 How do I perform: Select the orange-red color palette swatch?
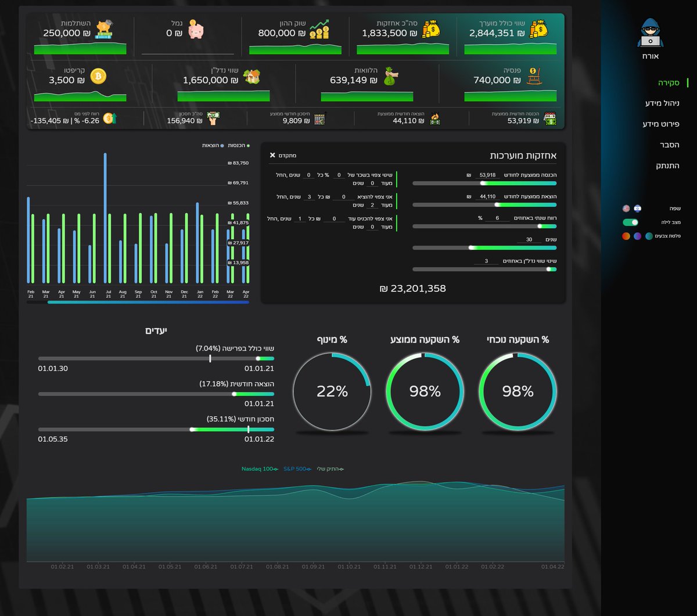click(626, 236)
